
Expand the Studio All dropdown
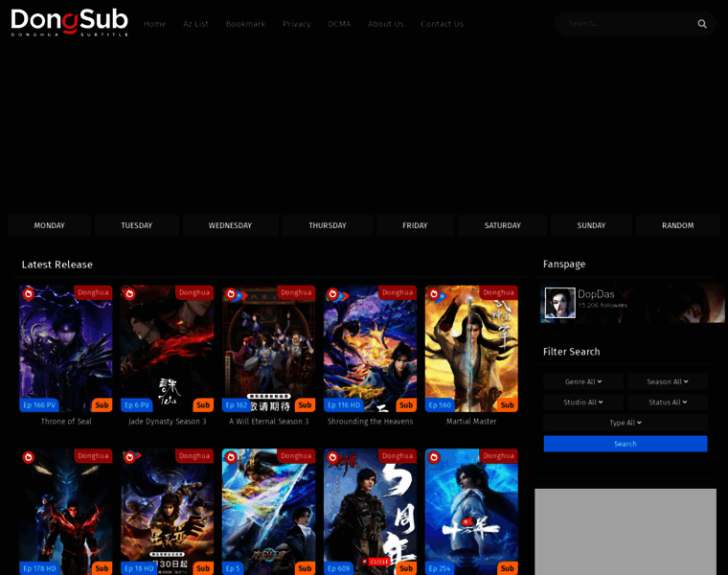point(583,402)
